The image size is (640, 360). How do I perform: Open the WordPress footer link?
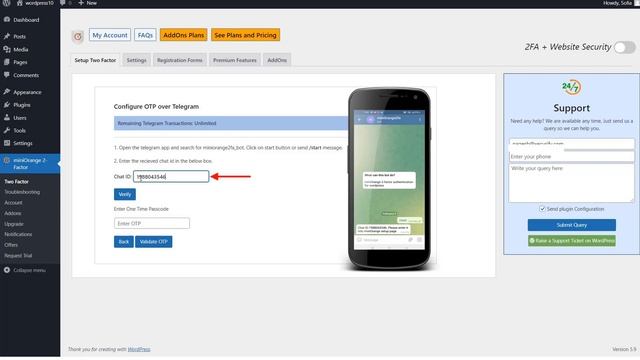139,349
